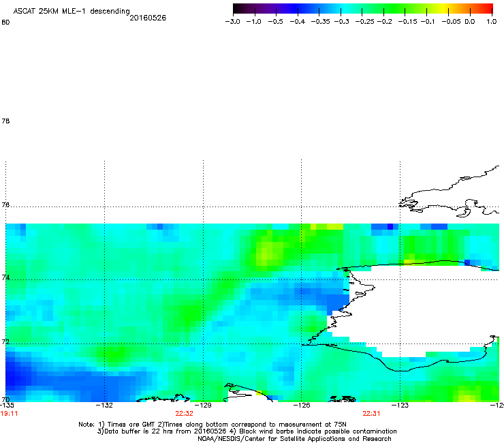Click the NOAA/NESDIS credit line
Image resolution: width=504 pixels, height=443 pixels.
click(x=294, y=439)
